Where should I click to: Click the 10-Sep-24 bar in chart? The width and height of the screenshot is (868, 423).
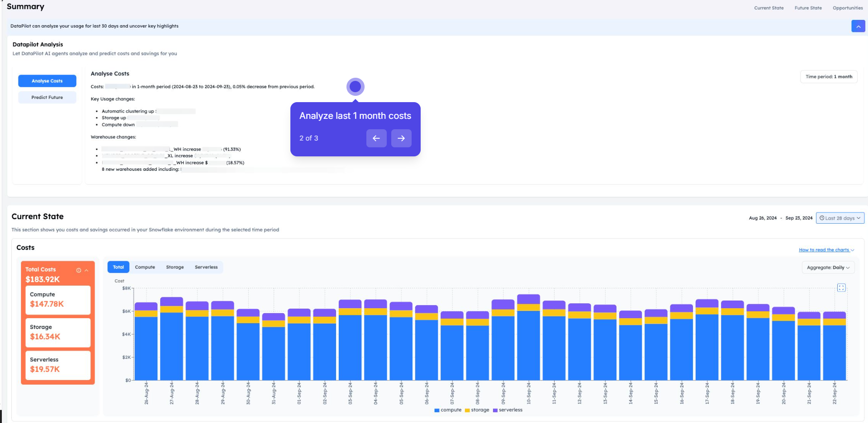click(528, 337)
